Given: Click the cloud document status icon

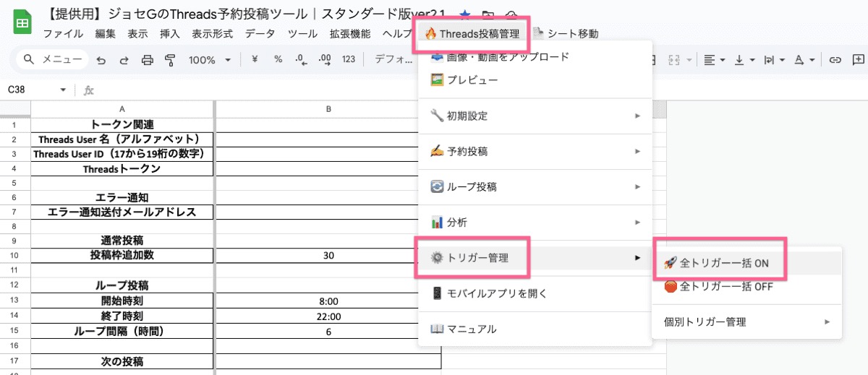Looking at the screenshot, I should pos(511,14).
